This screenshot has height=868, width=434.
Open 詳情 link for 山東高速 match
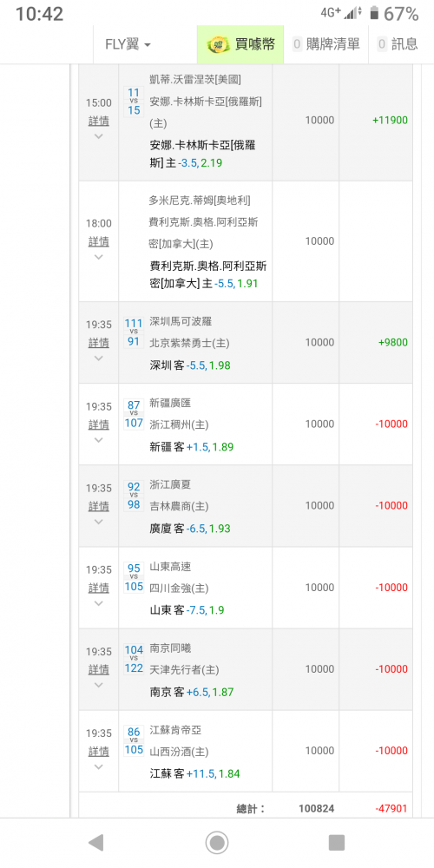99,588
